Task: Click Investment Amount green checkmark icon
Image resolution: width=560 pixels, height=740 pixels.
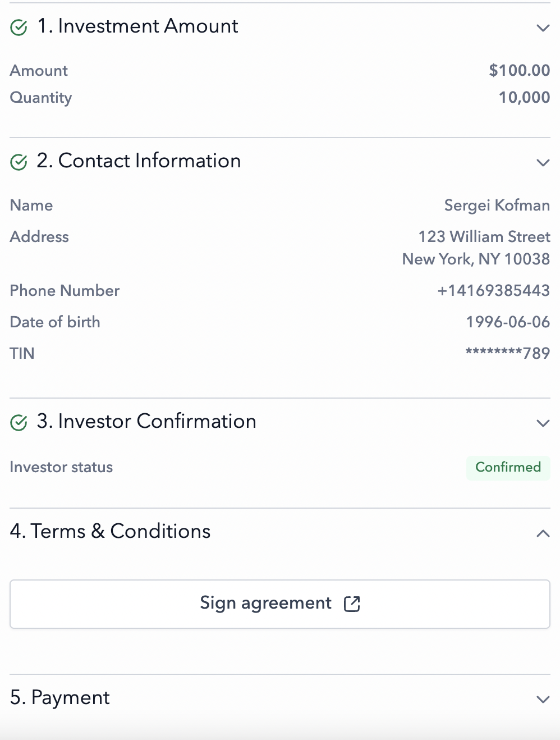Action: (x=19, y=27)
